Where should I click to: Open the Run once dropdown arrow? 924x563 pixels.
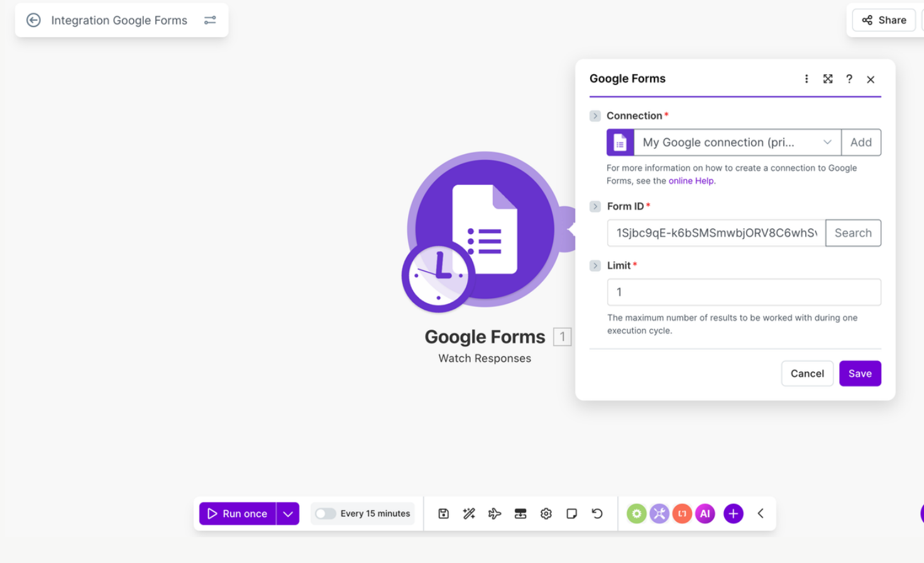point(288,513)
